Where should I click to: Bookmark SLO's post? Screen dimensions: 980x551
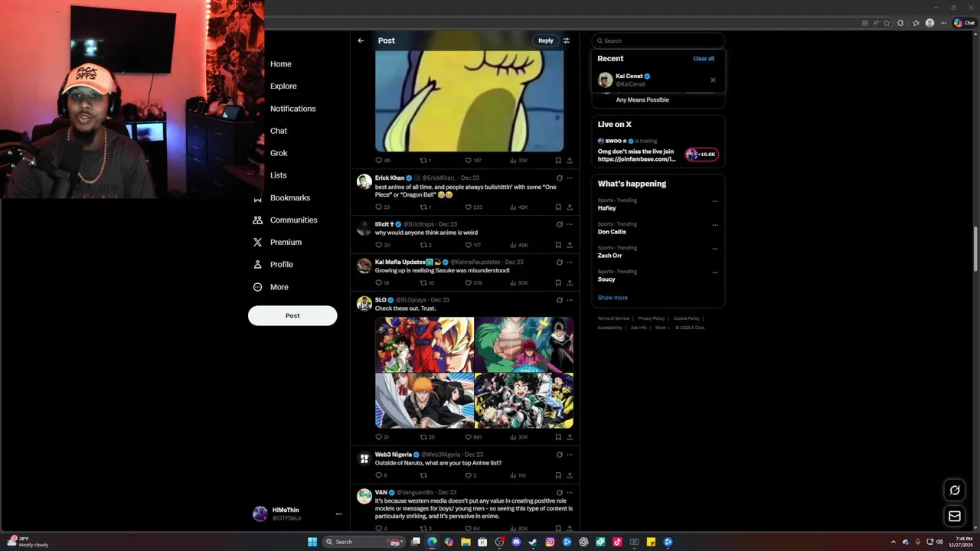click(x=558, y=437)
